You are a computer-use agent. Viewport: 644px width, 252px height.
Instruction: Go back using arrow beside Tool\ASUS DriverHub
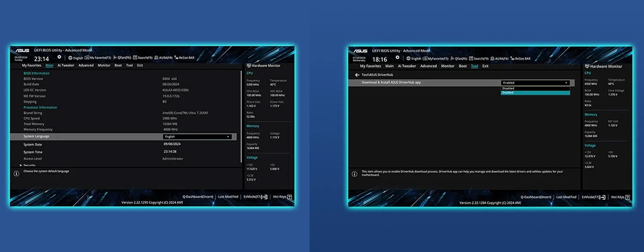point(357,75)
